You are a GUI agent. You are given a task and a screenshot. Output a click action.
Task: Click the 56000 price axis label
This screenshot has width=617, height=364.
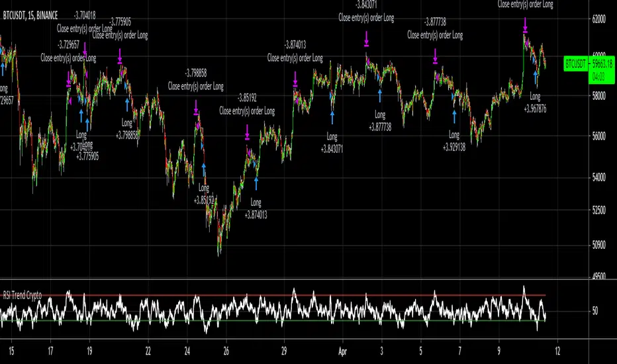(x=598, y=136)
